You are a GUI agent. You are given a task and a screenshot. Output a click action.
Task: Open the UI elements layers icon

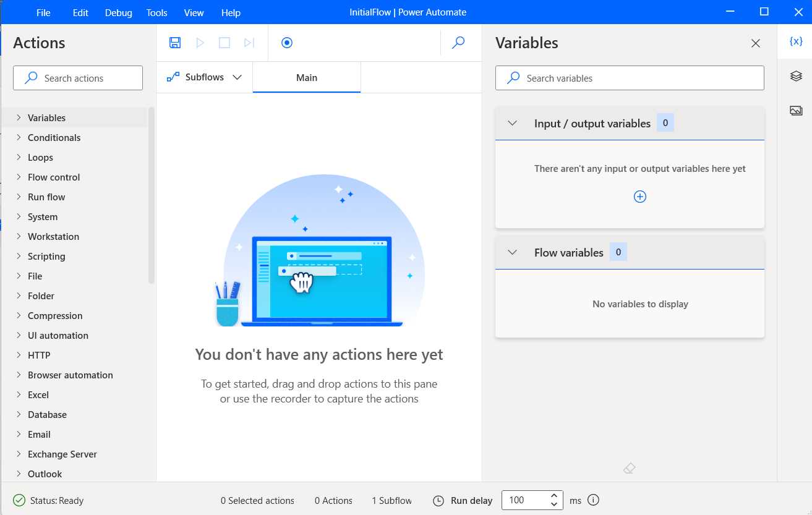pyautogui.click(x=796, y=76)
